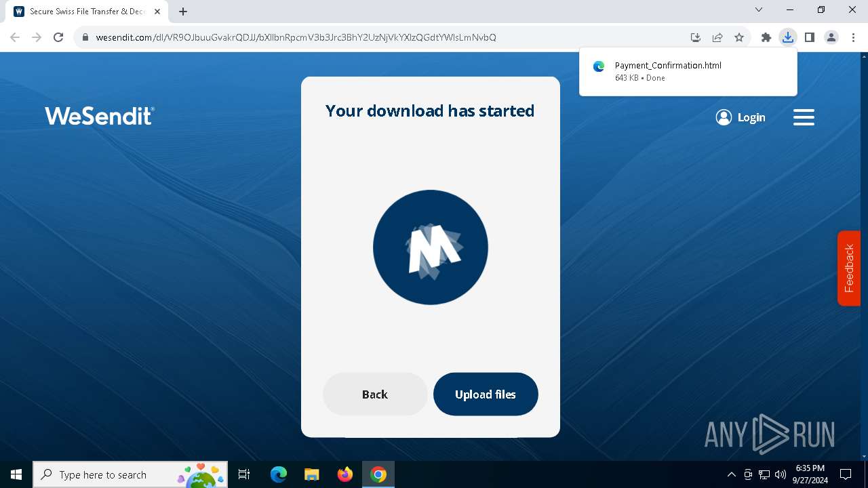Open Payment_Confirmation.html from downloads popup
868x488 pixels.
668,65
